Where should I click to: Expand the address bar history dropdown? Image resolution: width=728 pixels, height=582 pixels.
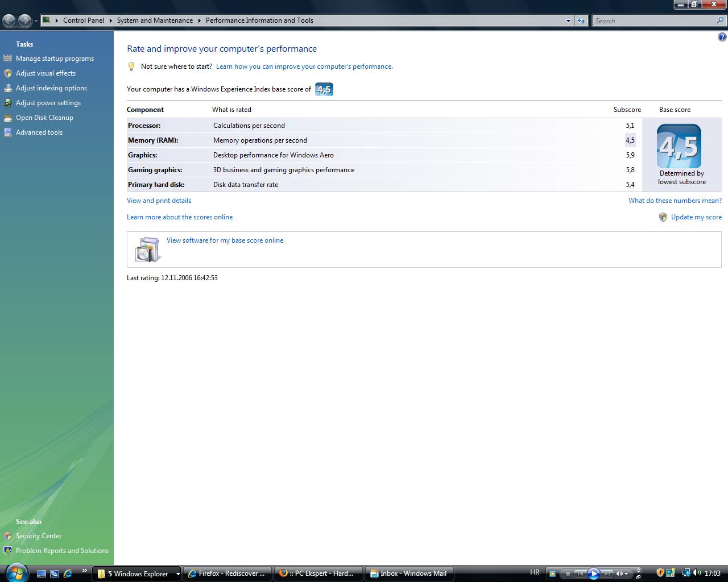(568, 20)
